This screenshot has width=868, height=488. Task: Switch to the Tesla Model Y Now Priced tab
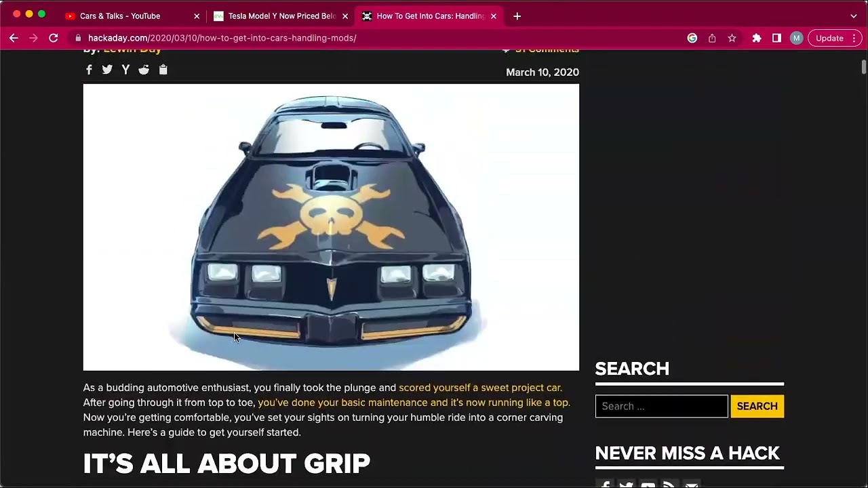[282, 16]
